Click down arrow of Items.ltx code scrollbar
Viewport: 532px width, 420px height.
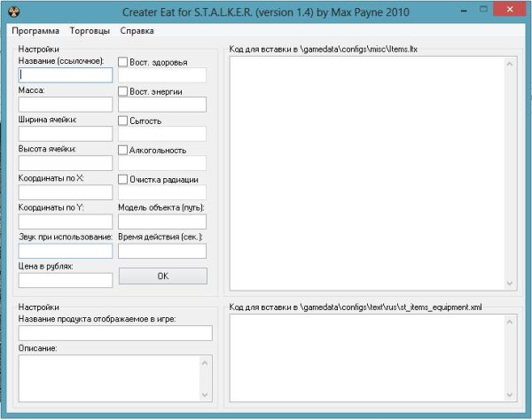pos(510,283)
